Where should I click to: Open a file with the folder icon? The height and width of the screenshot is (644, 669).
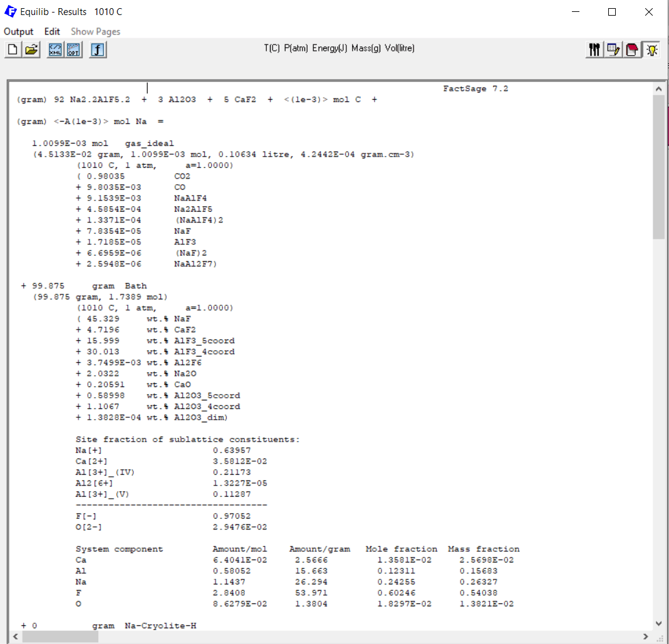click(31, 50)
